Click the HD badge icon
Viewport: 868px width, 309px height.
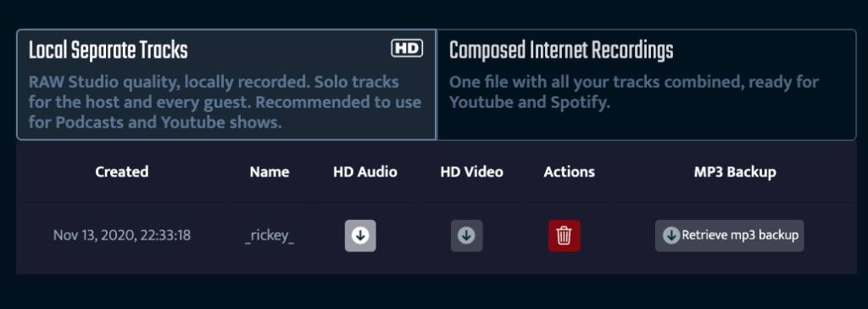click(x=407, y=49)
